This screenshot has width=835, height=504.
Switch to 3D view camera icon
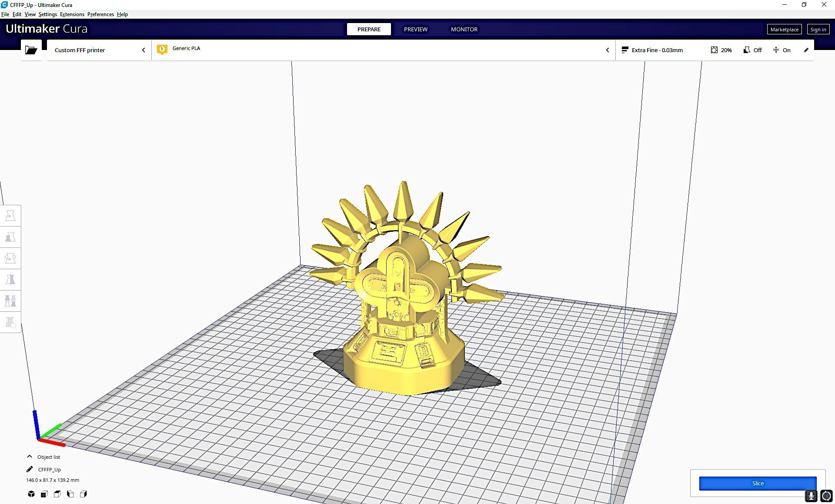tap(31, 494)
